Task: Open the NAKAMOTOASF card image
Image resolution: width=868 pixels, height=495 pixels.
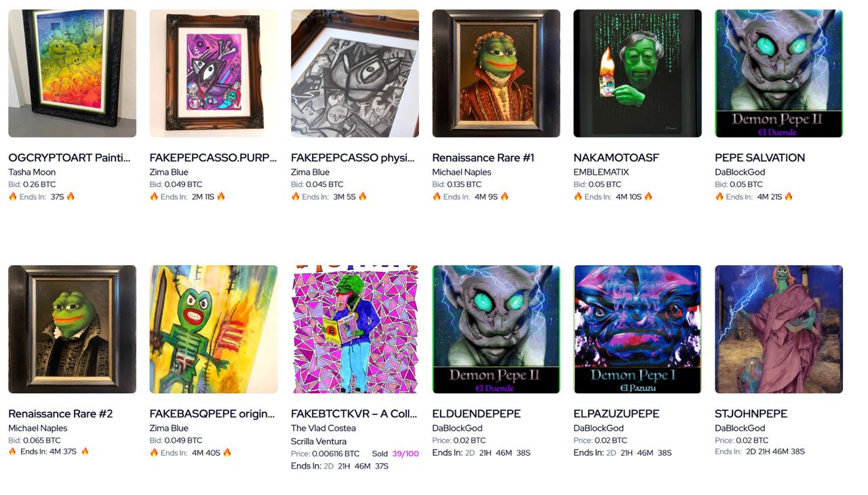Action: point(637,73)
